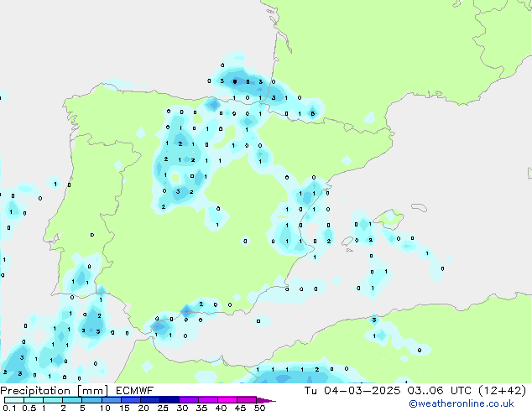Click the "25" legend scale label
This screenshot has width=532, height=411.
[163, 408]
